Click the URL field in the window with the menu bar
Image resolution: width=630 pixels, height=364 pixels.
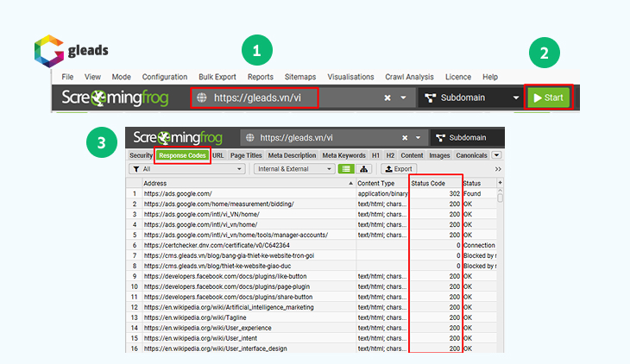tap(303, 97)
